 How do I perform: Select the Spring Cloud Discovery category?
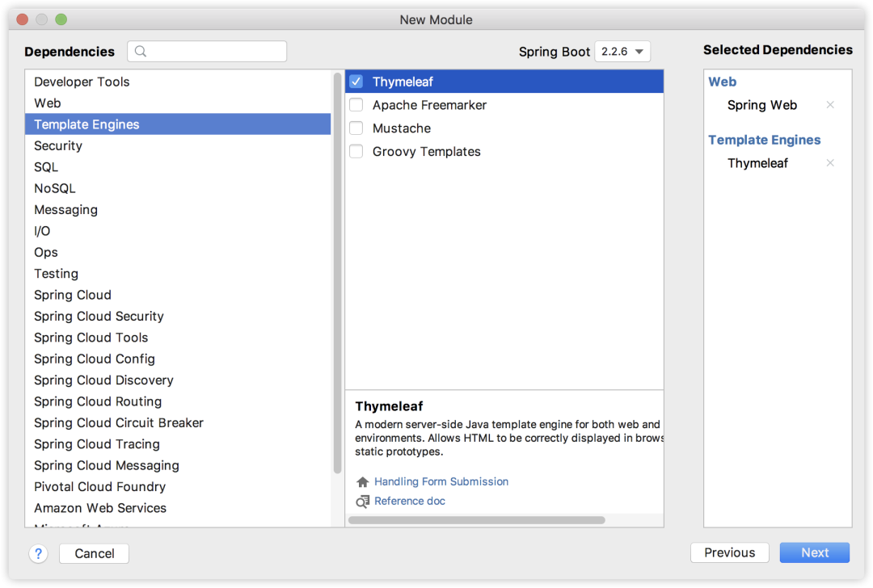(x=178, y=380)
